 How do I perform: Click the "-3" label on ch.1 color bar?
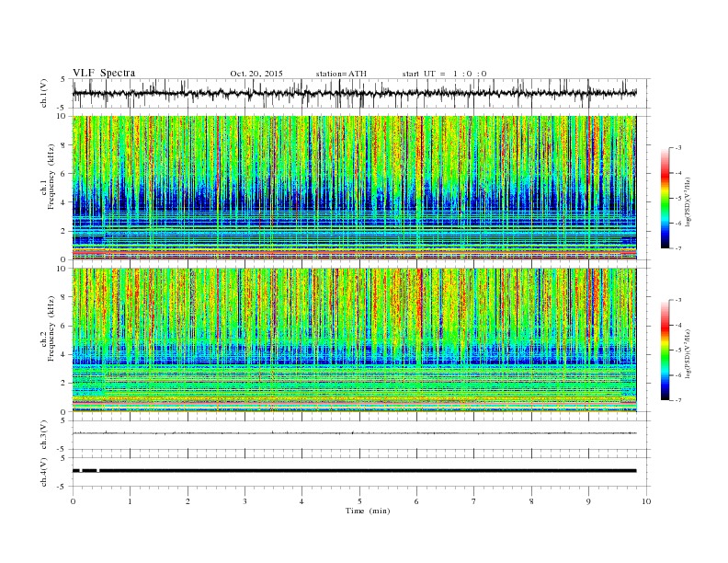pyautogui.click(x=678, y=148)
